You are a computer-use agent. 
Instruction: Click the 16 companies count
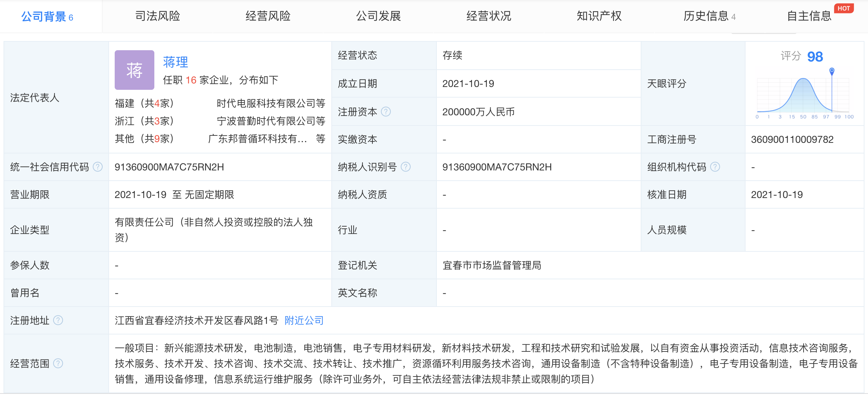click(x=191, y=80)
